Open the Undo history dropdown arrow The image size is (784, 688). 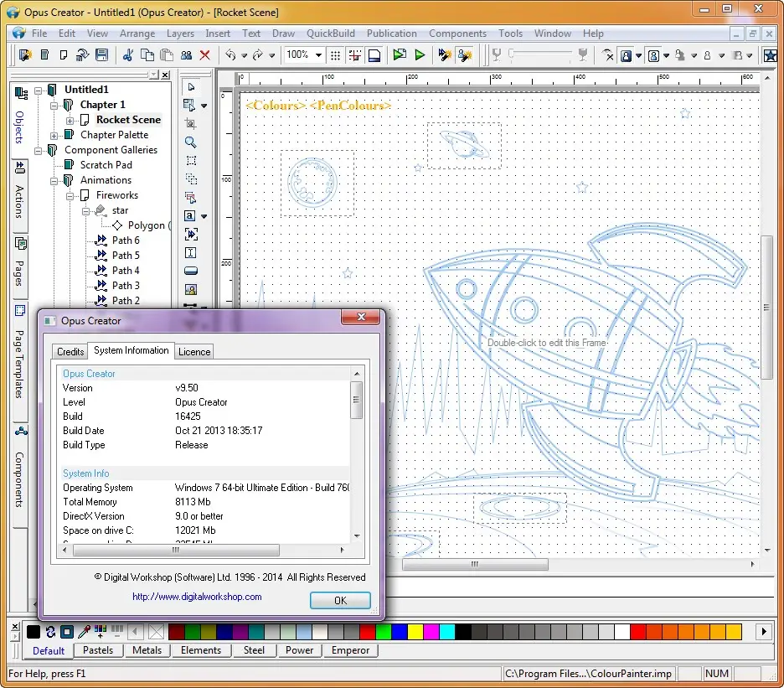click(245, 55)
